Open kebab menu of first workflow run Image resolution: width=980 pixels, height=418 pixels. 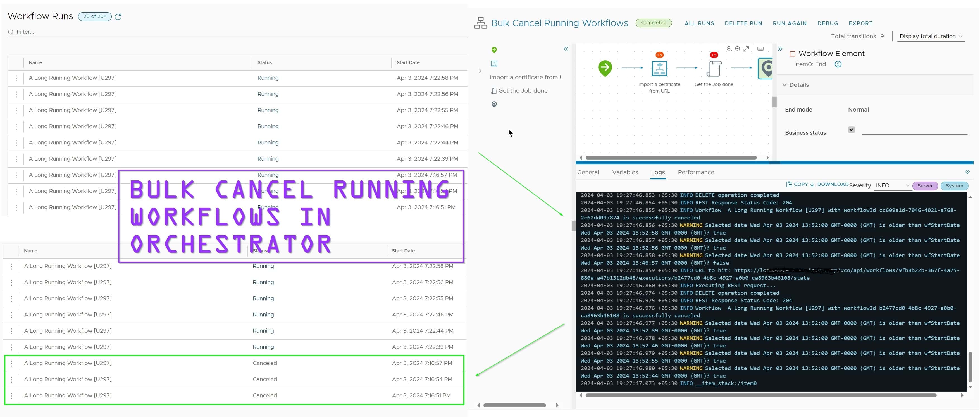[16, 78]
